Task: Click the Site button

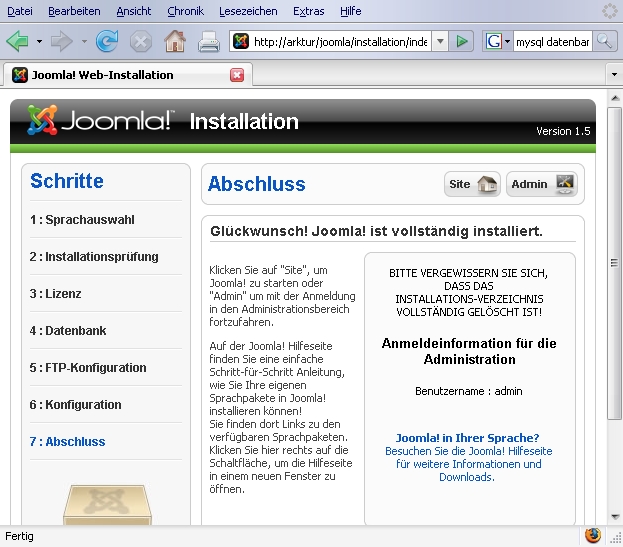Action: point(472,184)
